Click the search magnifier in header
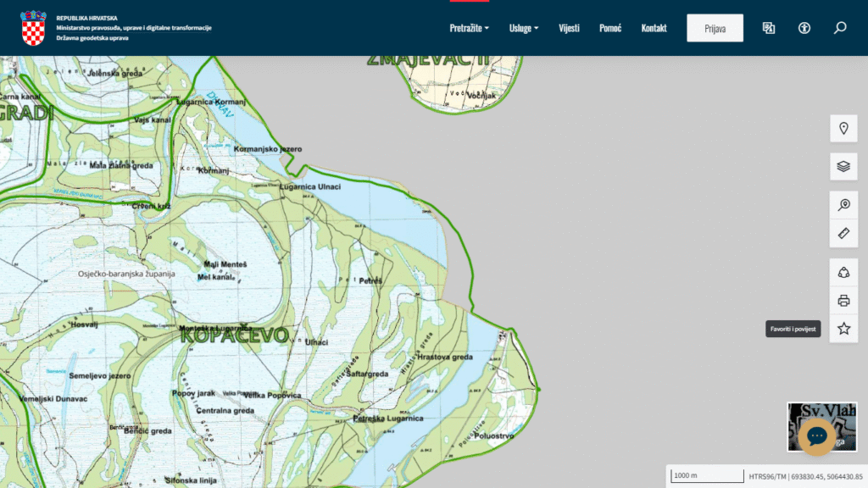The height and width of the screenshot is (488, 868). (x=840, y=28)
